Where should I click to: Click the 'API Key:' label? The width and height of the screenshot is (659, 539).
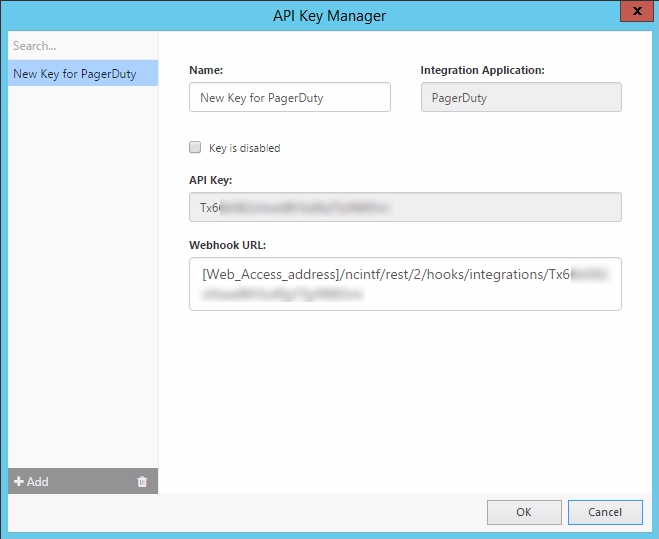coord(211,180)
